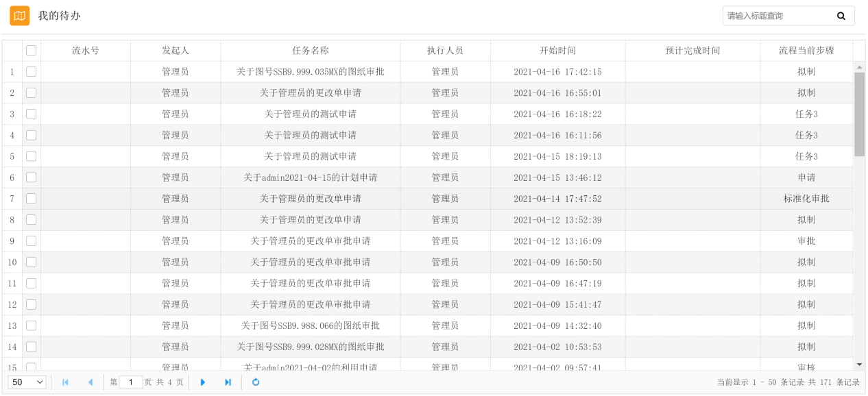Click the record count text 共 171 条记录

point(834,382)
